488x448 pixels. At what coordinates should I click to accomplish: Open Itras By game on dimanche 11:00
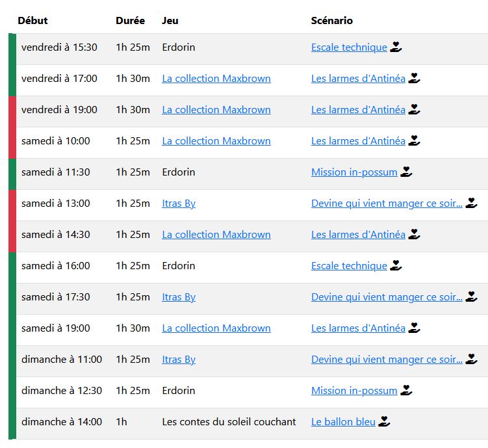(179, 360)
